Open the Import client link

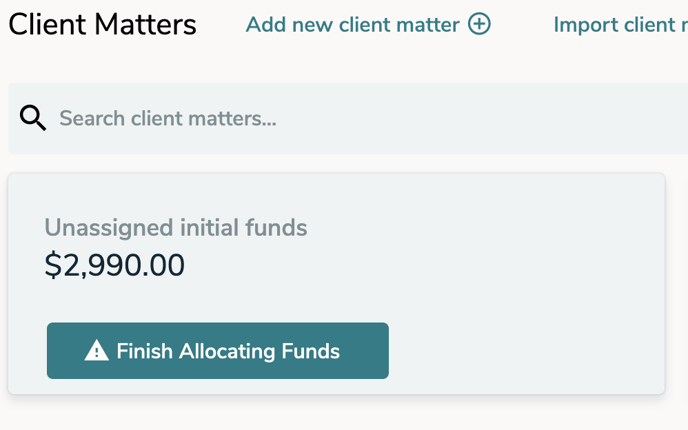(620, 24)
